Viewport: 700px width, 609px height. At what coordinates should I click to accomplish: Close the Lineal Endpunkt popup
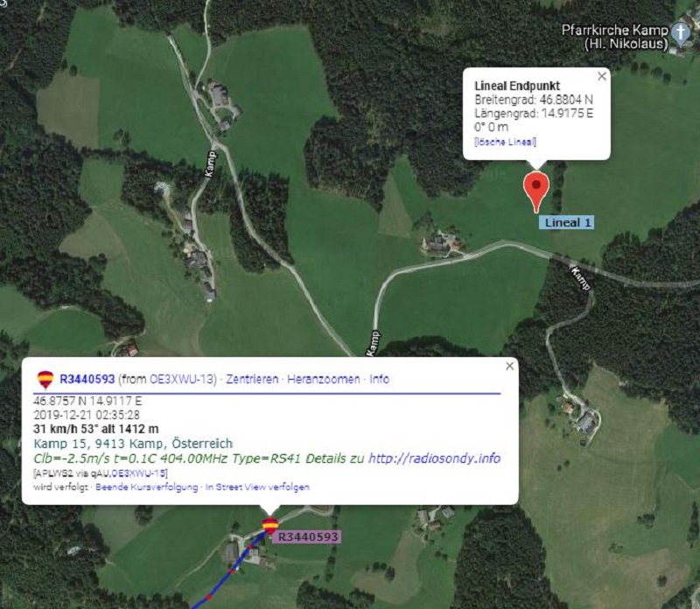602,76
